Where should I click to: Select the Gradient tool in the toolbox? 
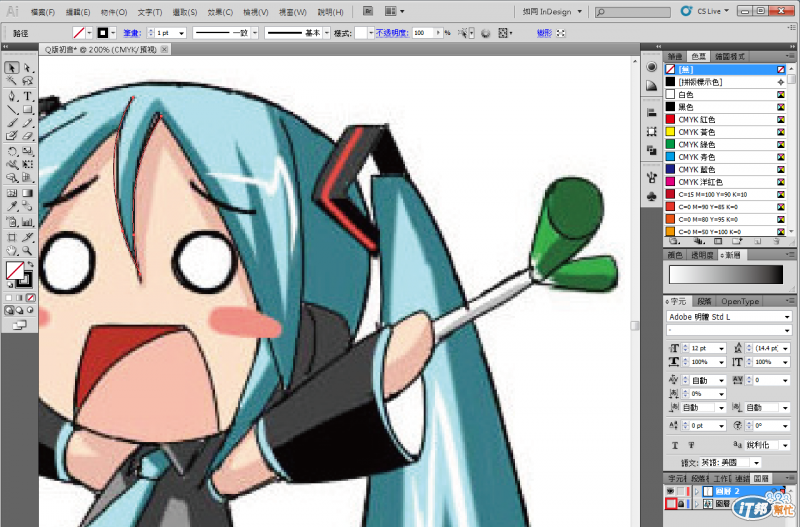click(27, 193)
